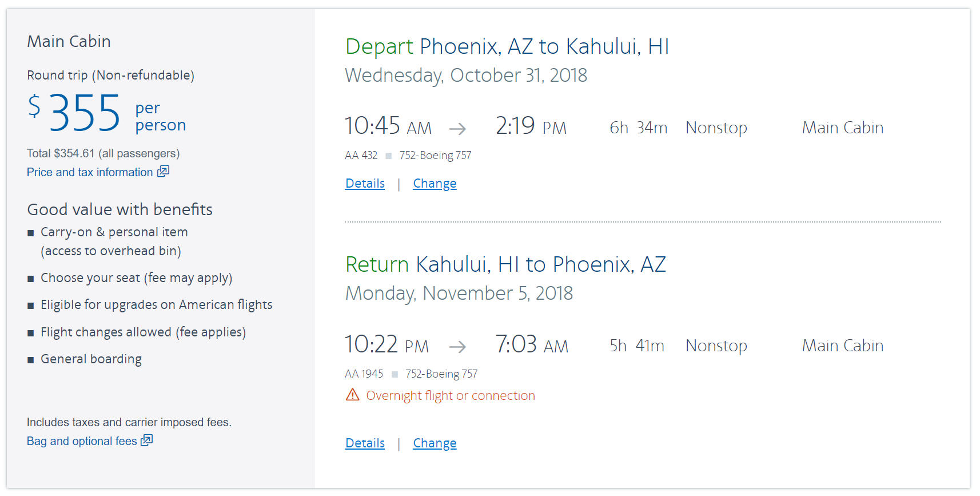Click the square separator icon after AA 1945
The image size is (980, 496).
click(395, 375)
